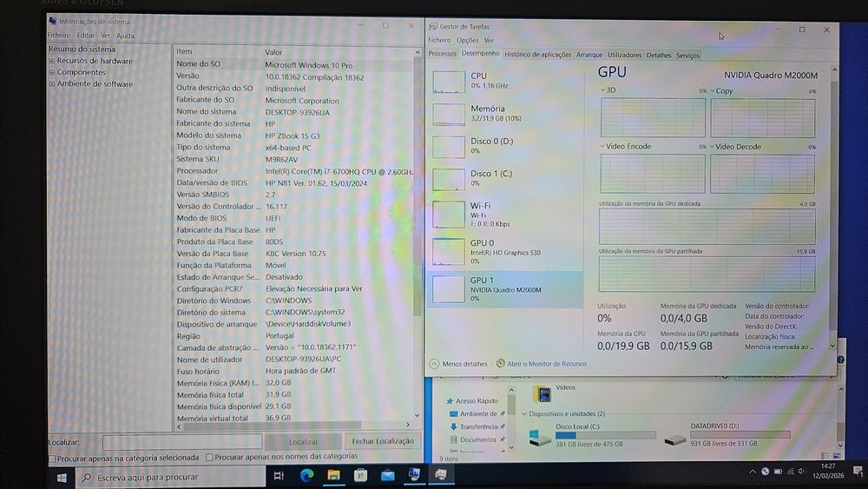Image resolution: width=868 pixels, height=489 pixels.
Task: Open Transferências in Explorer sidebar
Action: (x=478, y=426)
